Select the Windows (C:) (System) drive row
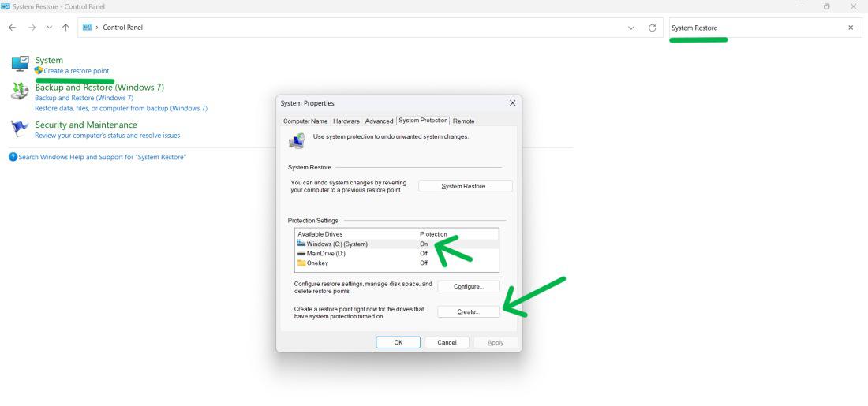This screenshot has height=406, width=868. (x=398, y=244)
